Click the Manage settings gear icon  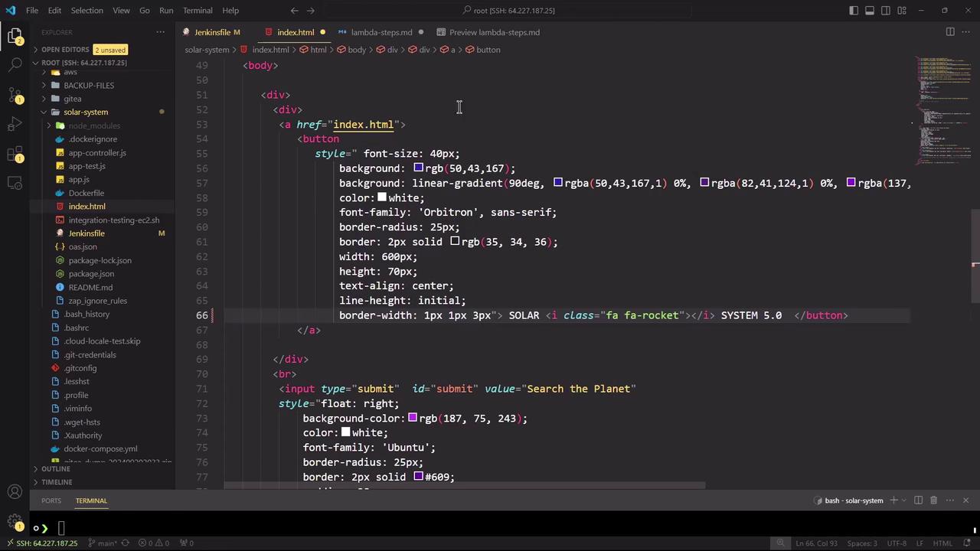pyautogui.click(x=15, y=523)
